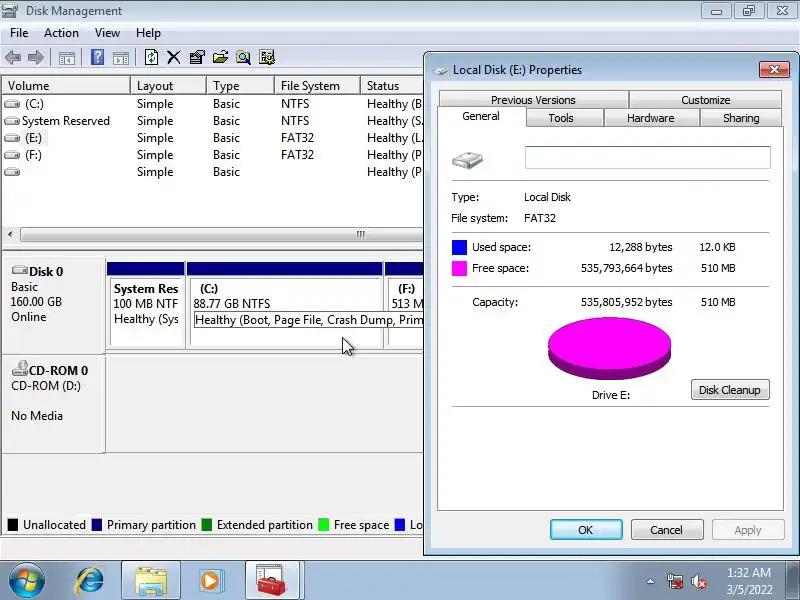
Task: Click the Explore magnifier toolbar icon
Action: tap(243, 57)
